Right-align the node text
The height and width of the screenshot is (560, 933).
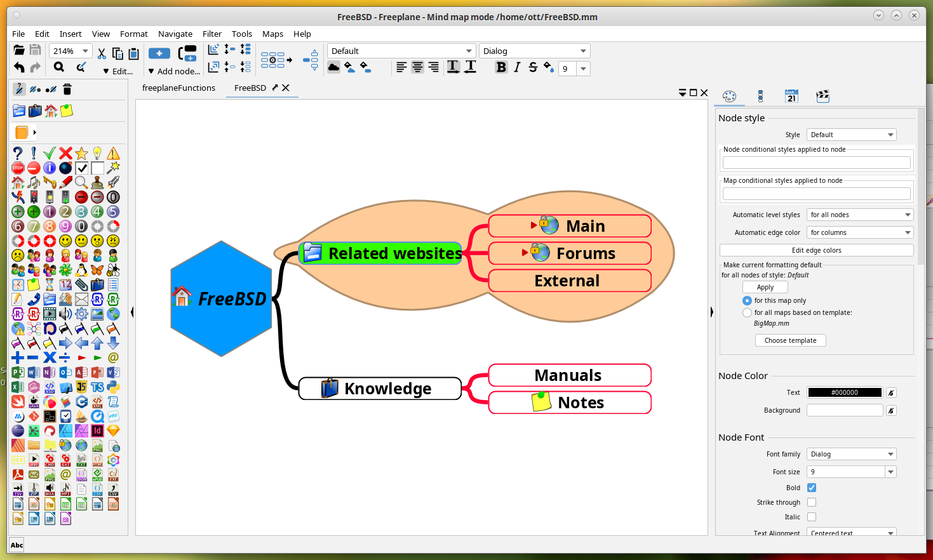[x=433, y=67]
